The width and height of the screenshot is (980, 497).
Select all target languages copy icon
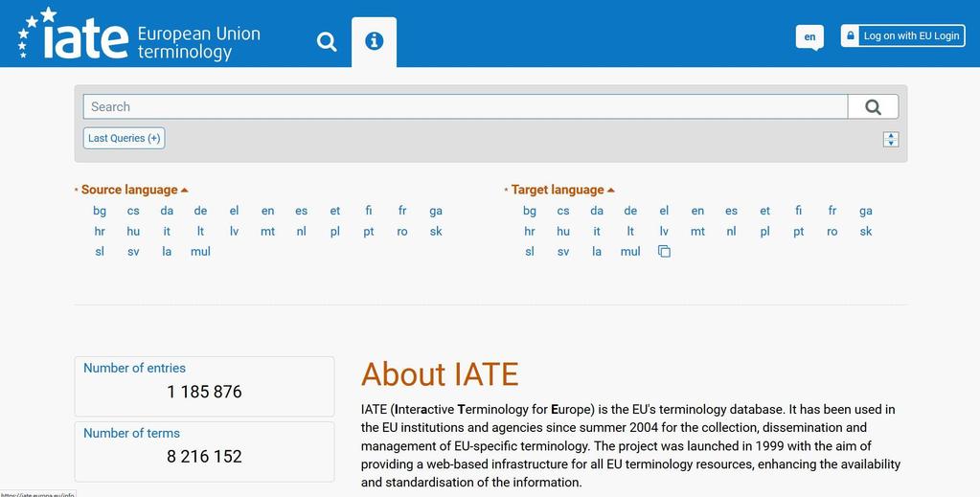pyautogui.click(x=664, y=251)
